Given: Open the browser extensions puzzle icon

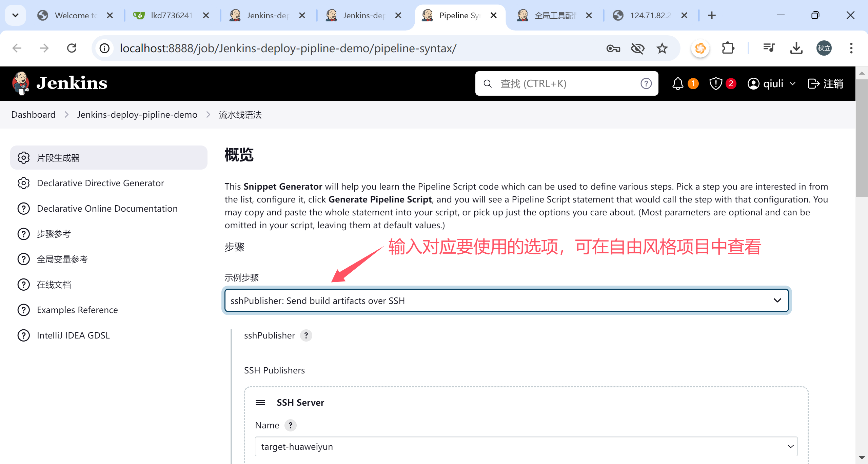Looking at the screenshot, I should tap(728, 48).
